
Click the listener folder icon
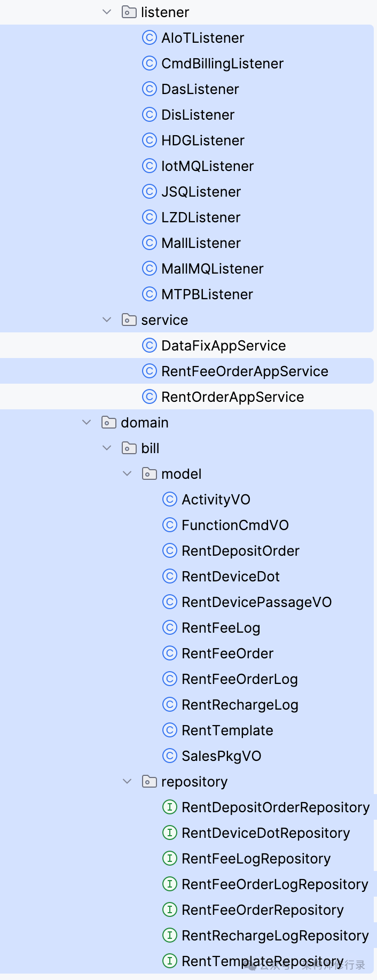129,12
